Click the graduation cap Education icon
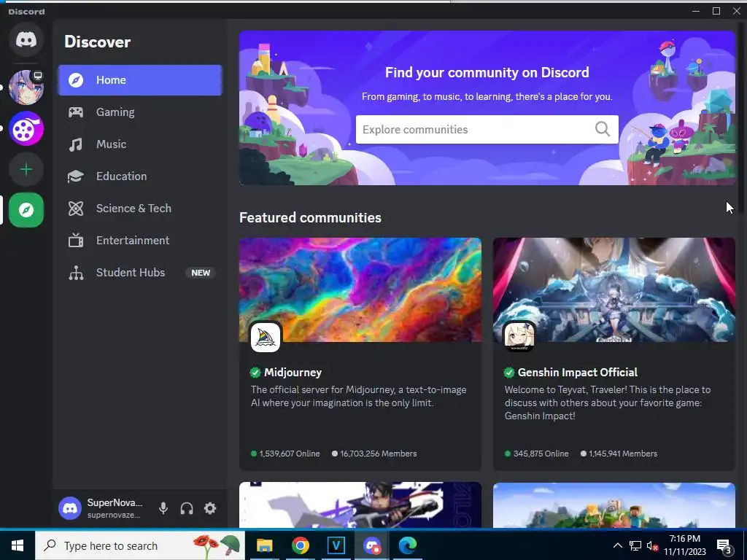 (x=76, y=176)
